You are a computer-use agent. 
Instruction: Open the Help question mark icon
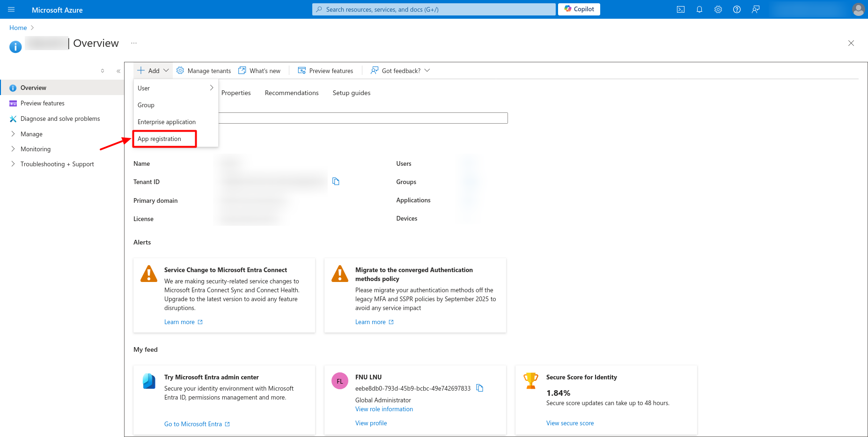pyautogui.click(x=736, y=9)
